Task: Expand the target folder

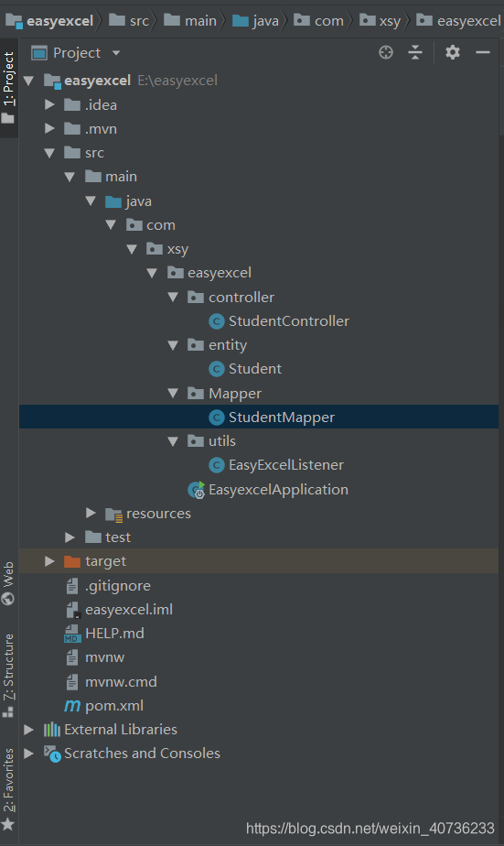Action: [49, 561]
